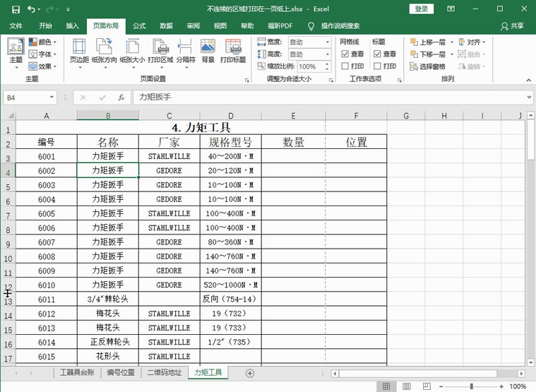Click the Zoom in plus button
This screenshot has height=392, width=536.
click(501, 386)
